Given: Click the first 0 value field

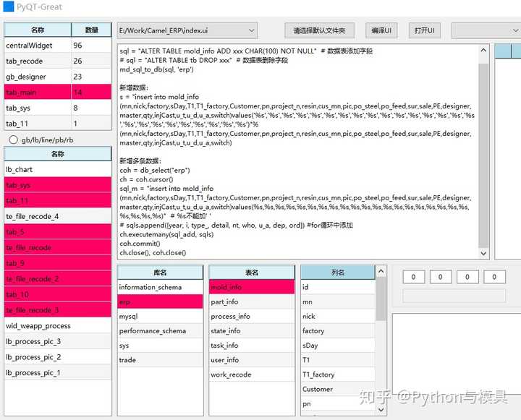Looking at the screenshot, I should click(414, 277).
